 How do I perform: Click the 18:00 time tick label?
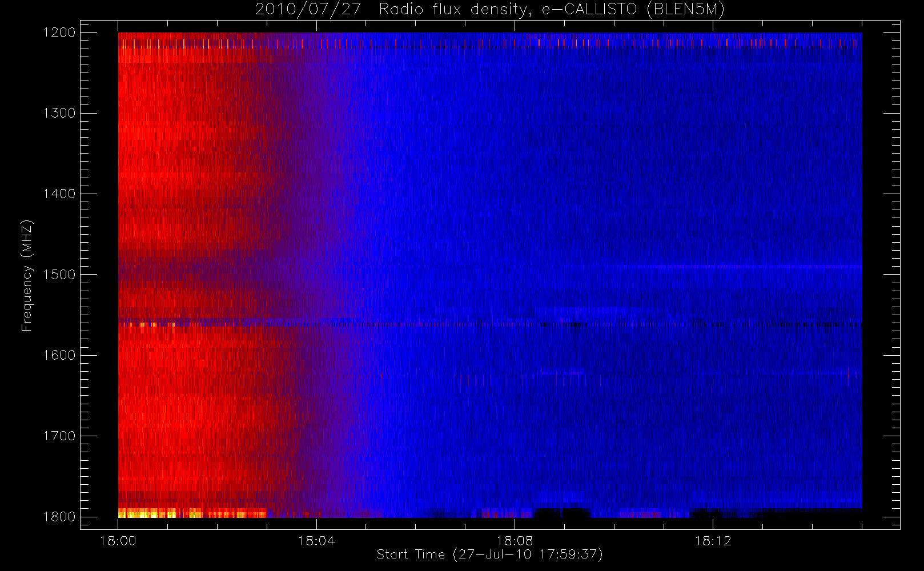coord(118,541)
